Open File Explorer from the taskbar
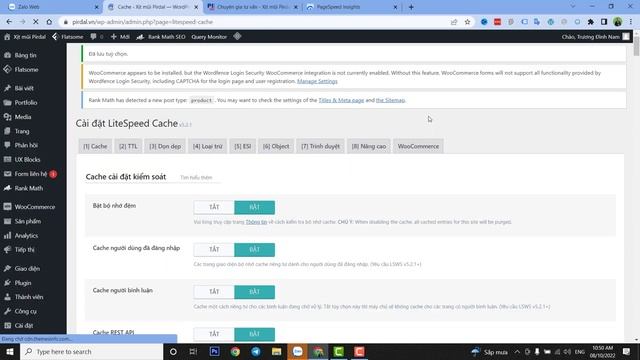The image size is (640, 360). 277,351
